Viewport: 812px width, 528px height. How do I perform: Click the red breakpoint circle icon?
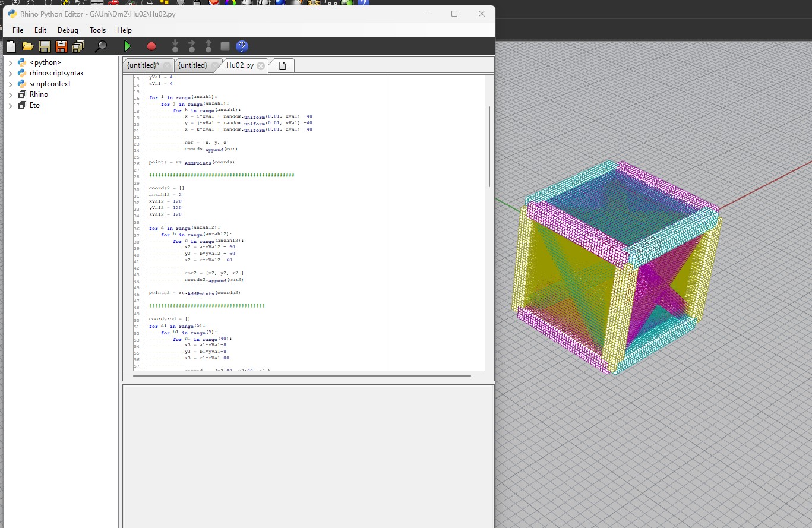tap(151, 46)
